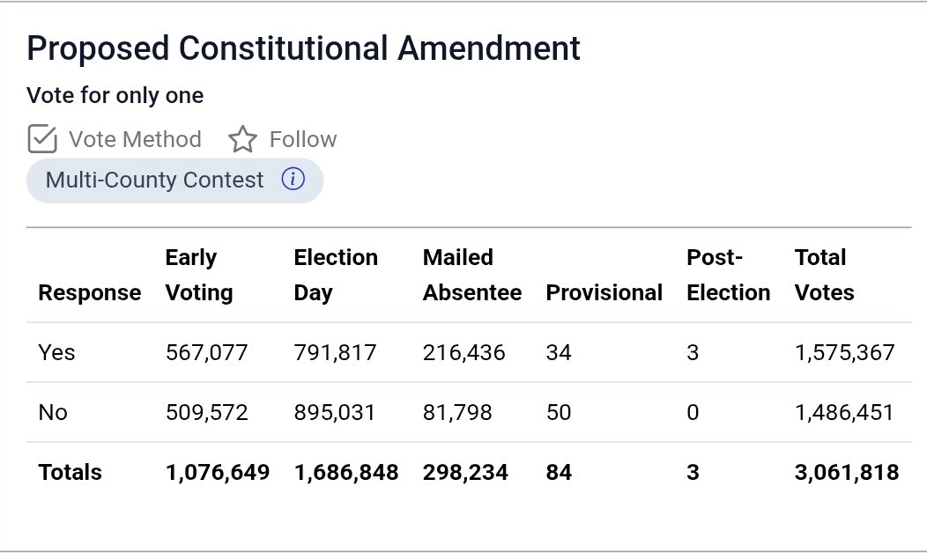Click the Early Voting column header

[x=199, y=276]
